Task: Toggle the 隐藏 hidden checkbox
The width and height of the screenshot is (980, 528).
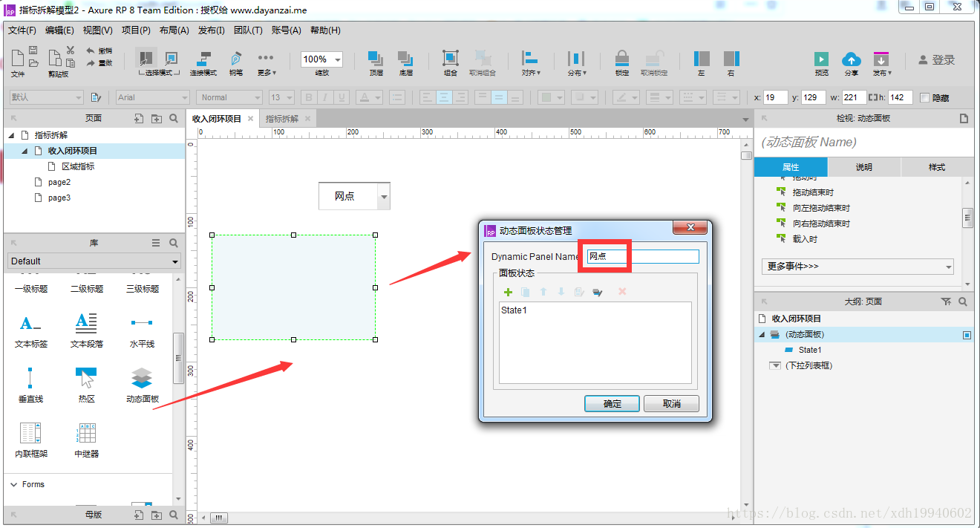Action: [924, 97]
